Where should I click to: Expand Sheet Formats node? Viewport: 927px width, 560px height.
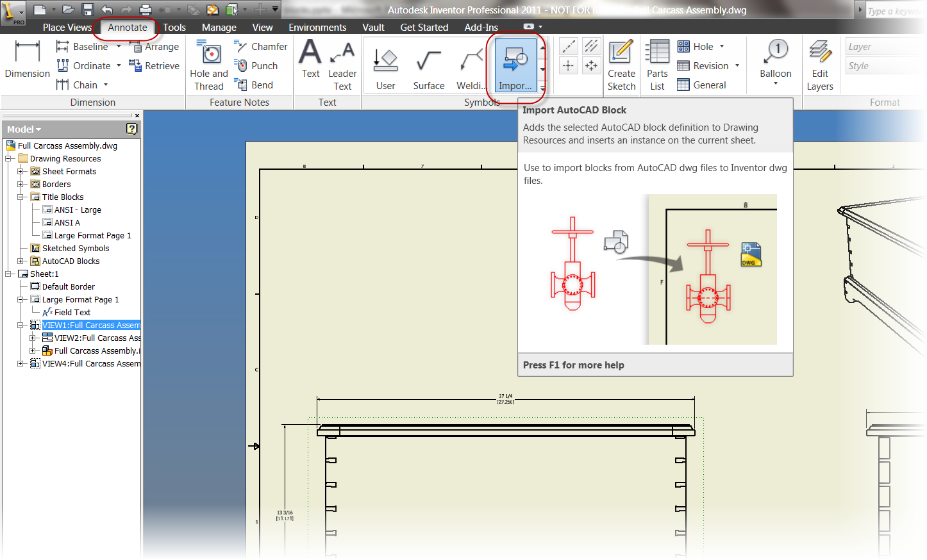tap(21, 171)
